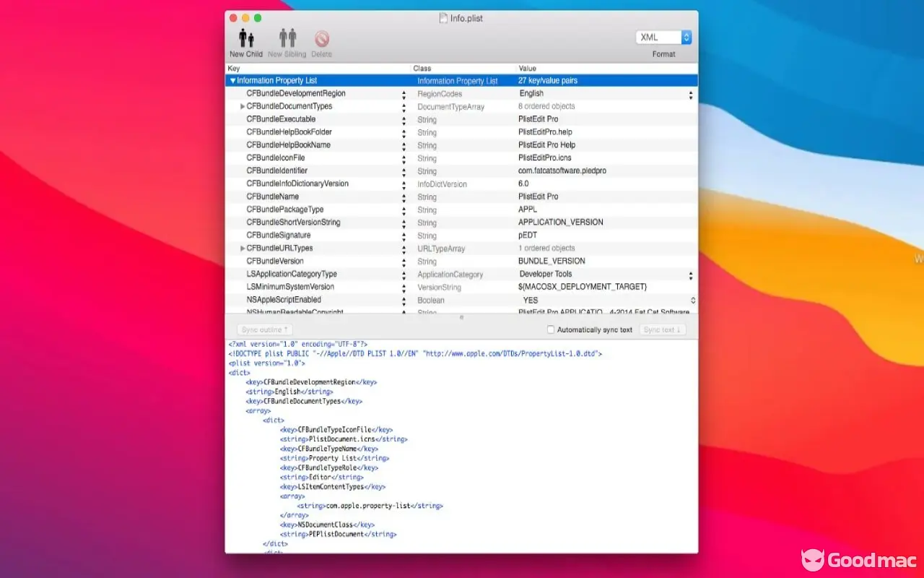Image resolution: width=924 pixels, height=578 pixels.
Task: Click the CFBundleExecutable key reorder arrows
Action: pos(404,120)
